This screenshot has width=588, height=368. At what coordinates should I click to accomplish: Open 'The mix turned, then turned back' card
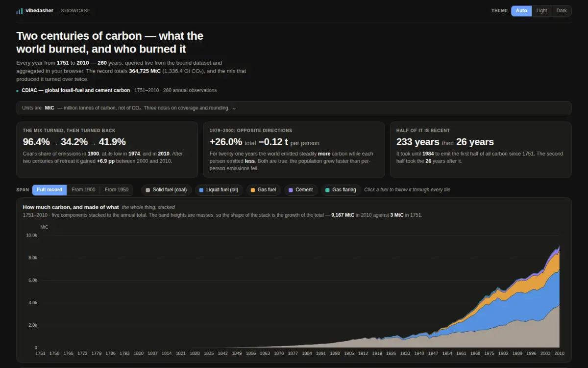(107, 149)
